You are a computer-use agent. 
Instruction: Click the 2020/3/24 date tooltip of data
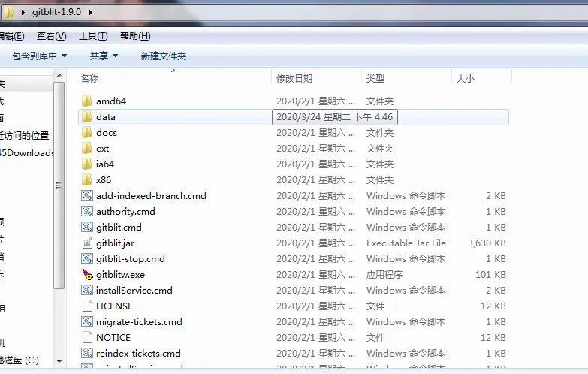334,116
